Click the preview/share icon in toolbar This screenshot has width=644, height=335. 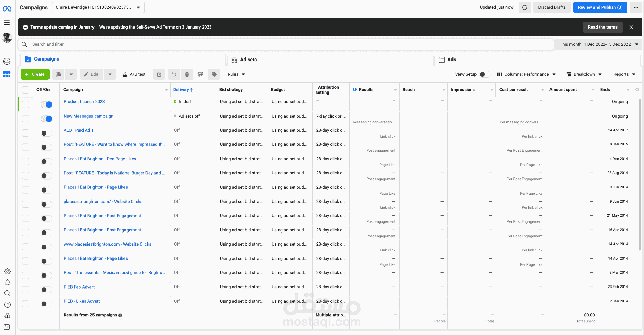tap(200, 74)
